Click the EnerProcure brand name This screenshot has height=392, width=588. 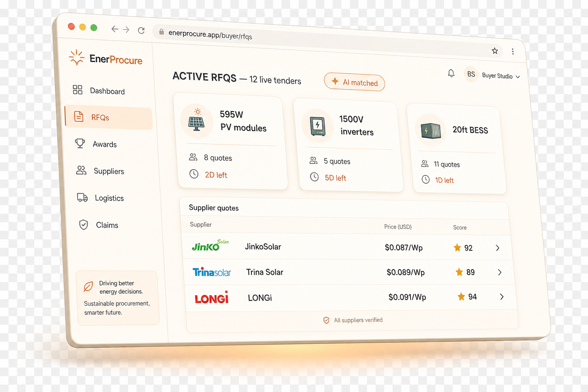point(116,59)
